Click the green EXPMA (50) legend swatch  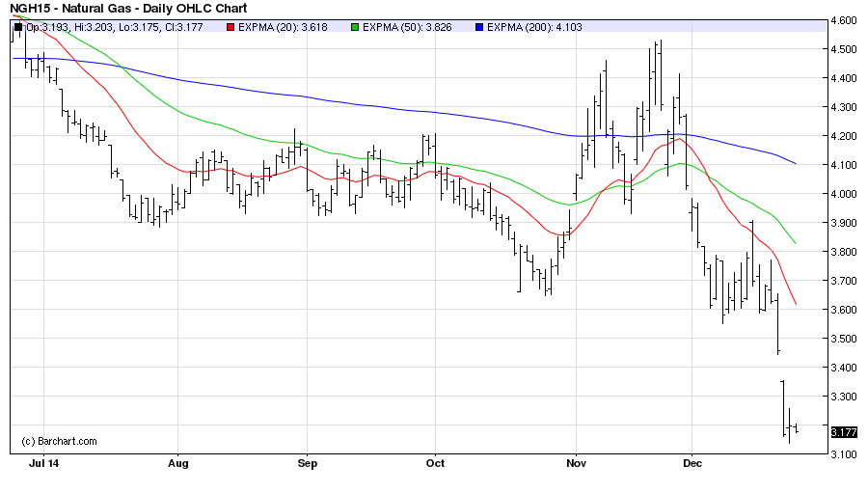click(x=355, y=27)
